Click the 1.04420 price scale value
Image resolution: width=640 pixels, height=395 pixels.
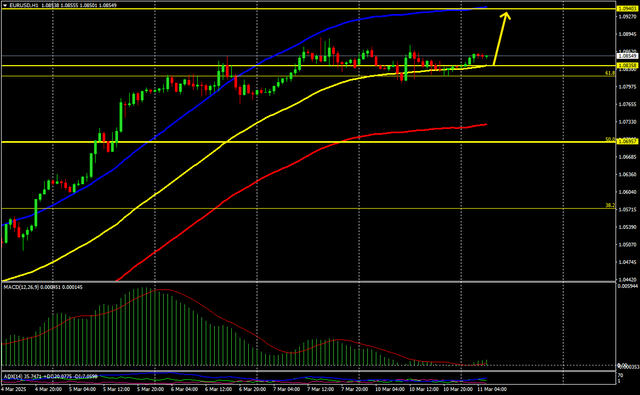click(627, 280)
